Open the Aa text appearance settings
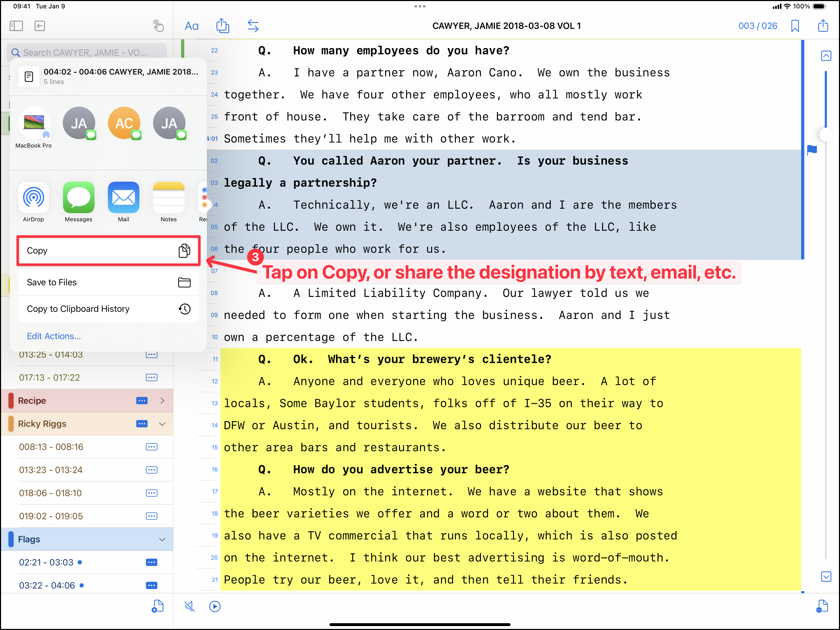Screen dimensions: 840x630 tap(191, 26)
